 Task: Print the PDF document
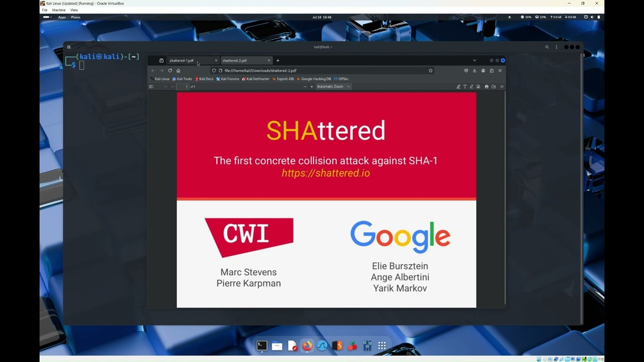[487, 86]
